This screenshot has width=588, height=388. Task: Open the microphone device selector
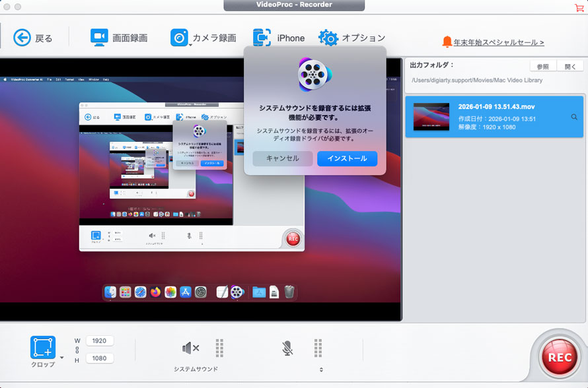click(321, 370)
